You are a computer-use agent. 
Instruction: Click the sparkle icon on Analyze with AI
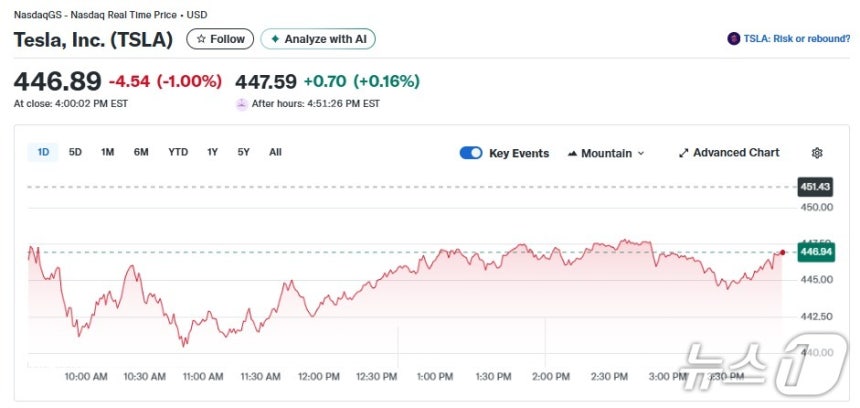click(x=273, y=39)
